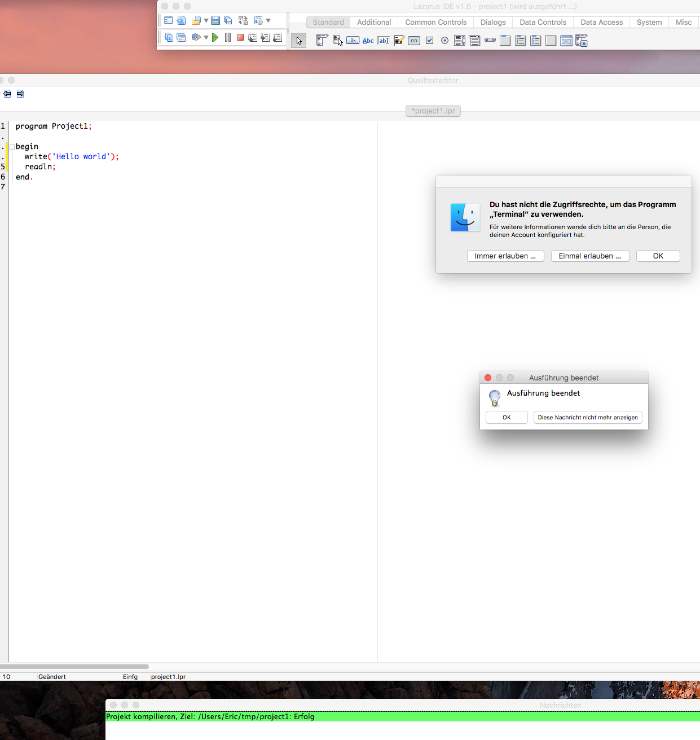This screenshot has height=740, width=700.
Task: Click the green Run program button
Action: tap(215, 37)
